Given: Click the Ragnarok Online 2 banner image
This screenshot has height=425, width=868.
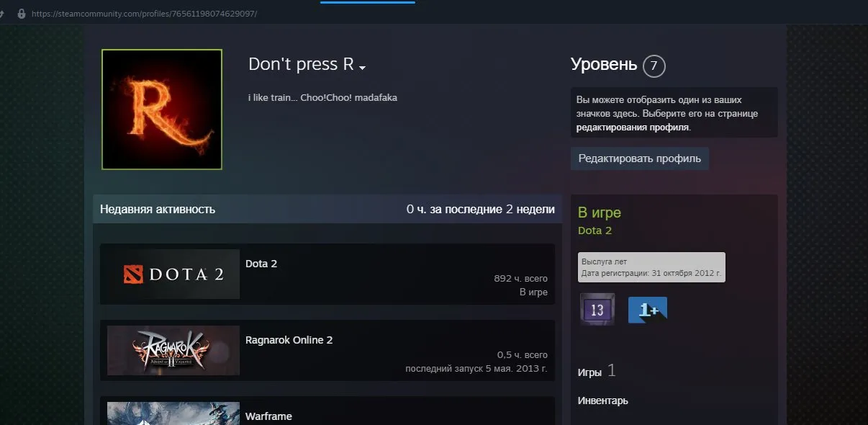Looking at the screenshot, I should (173, 350).
